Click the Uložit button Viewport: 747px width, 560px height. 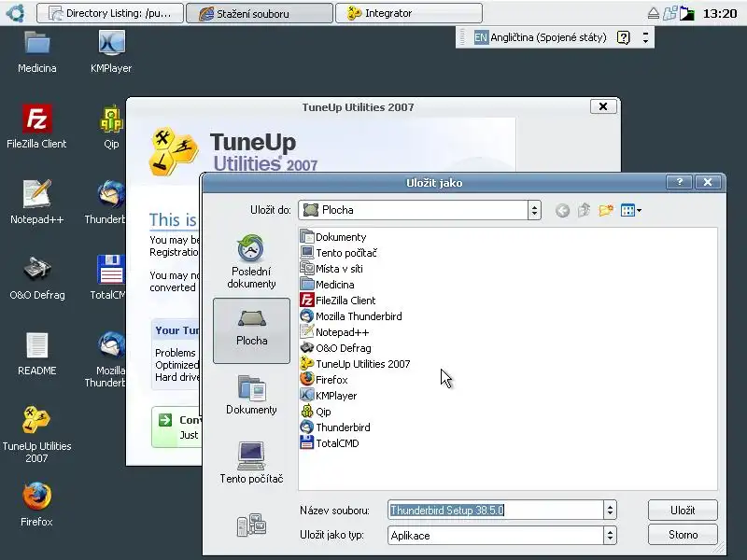[683, 510]
